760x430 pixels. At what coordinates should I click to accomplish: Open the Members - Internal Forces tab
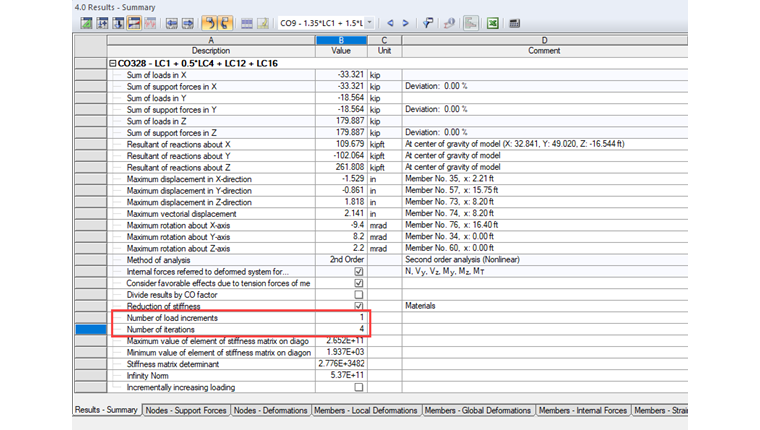[x=583, y=410]
